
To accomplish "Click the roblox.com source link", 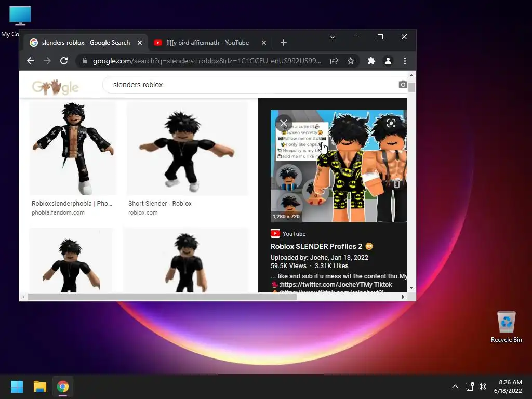I will tap(143, 212).
